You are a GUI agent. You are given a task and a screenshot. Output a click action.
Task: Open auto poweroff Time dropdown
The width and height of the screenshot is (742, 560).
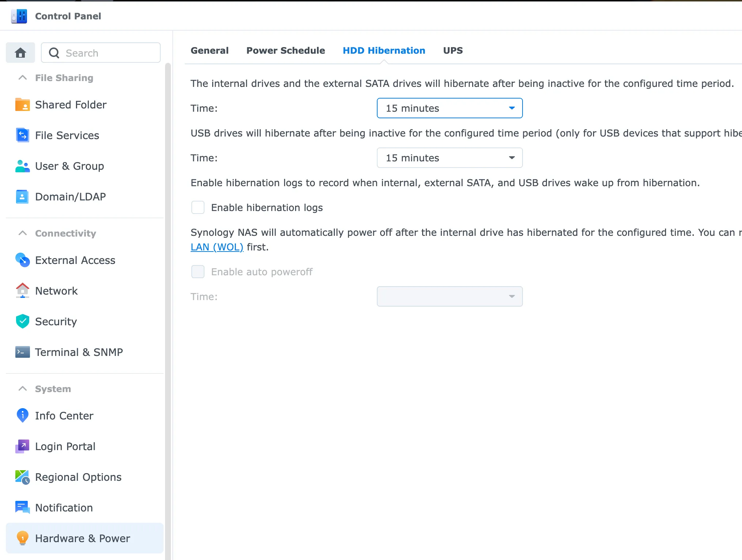pos(450,297)
